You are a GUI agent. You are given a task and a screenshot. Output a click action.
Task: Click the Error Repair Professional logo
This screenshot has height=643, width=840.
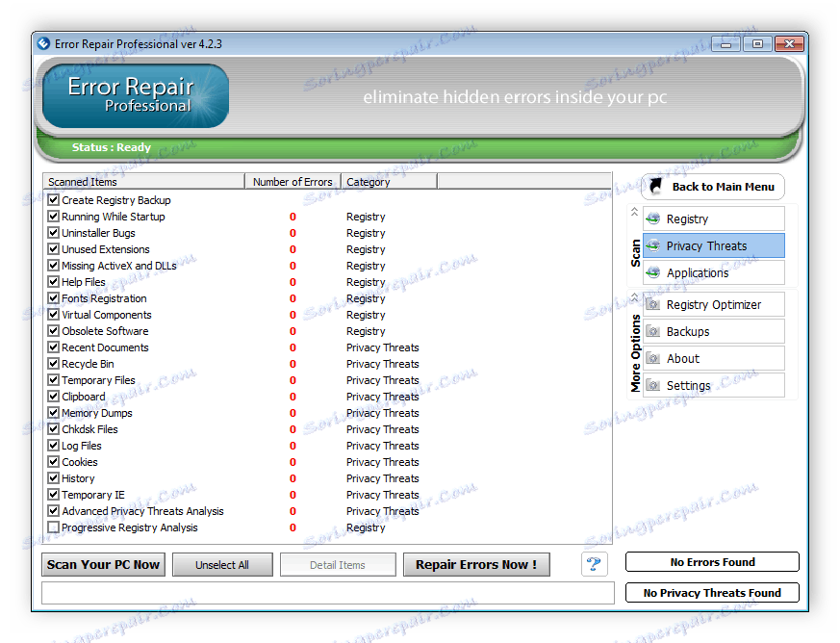(x=136, y=96)
